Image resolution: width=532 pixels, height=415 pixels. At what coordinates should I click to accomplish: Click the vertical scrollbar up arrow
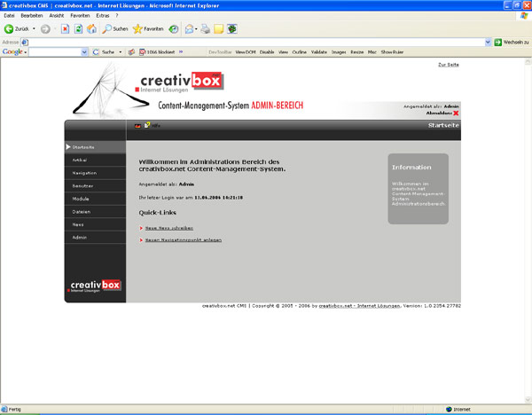(x=528, y=61)
